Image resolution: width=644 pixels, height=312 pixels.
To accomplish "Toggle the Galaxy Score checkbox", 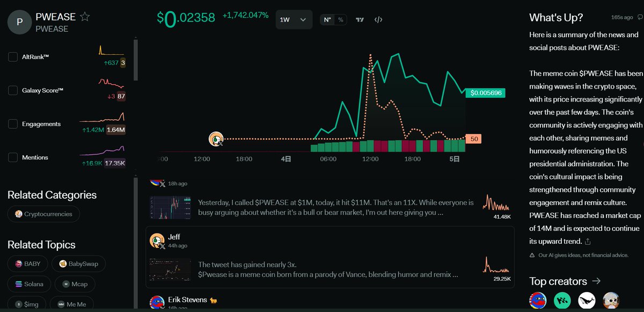I will 13,90.
